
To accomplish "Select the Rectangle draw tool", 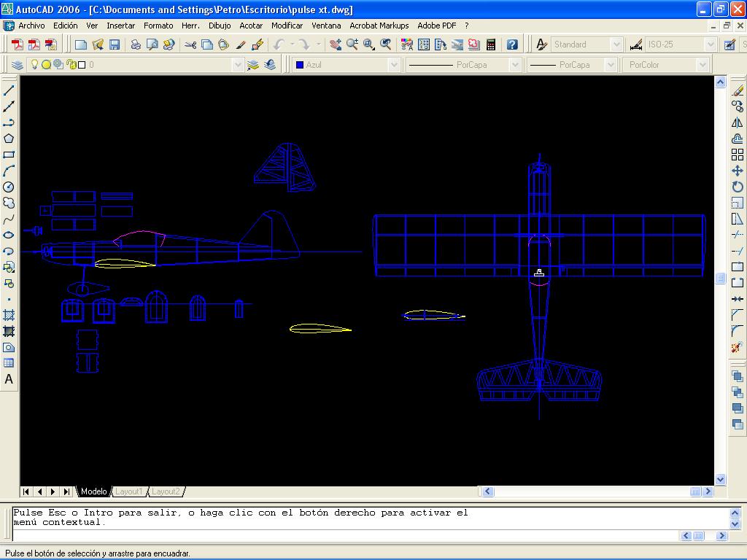I will click(x=9, y=155).
